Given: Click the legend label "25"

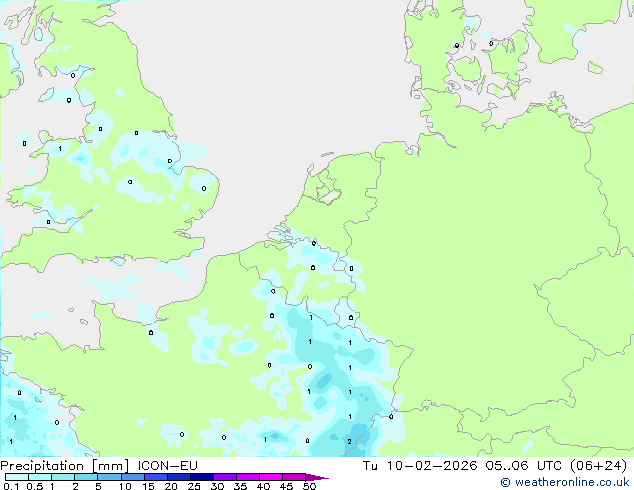Looking at the screenshot, I should (194, 486).
